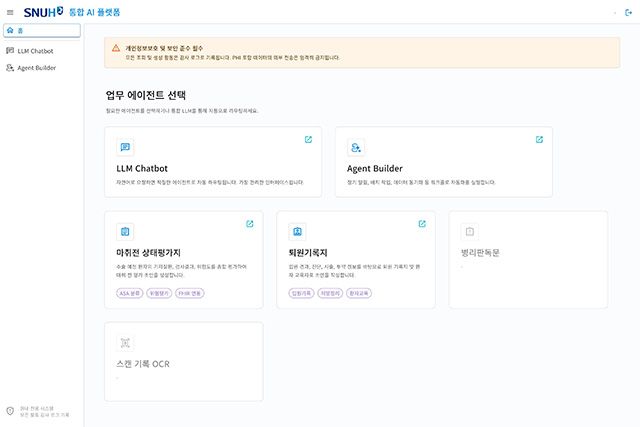Click the third tag on the 퇴원기록지 card
The width and height of the screenshot is (640, 427).
(x=359, y=293)
